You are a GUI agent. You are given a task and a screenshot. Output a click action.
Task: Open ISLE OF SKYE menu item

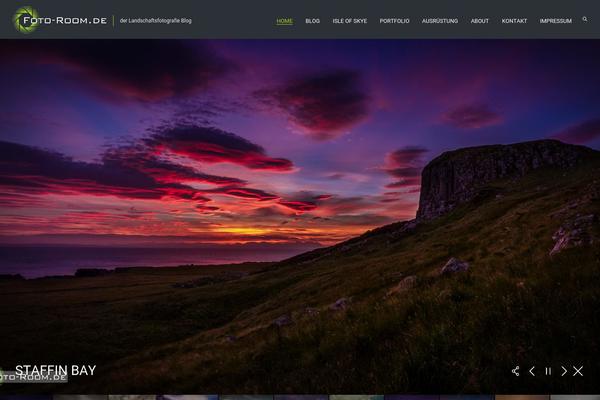coord(349,21)
